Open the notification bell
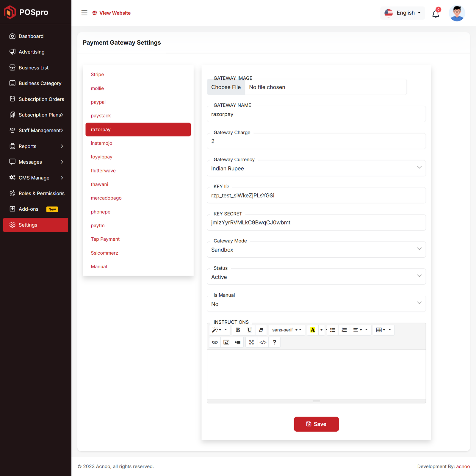 point(436,14)
